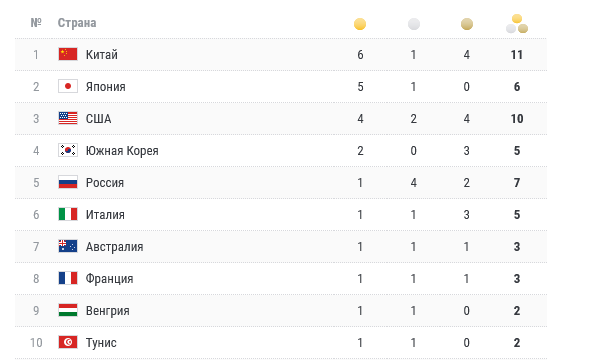Select the Франция country name
Viewport: 595px width, 360px height.
(x=109, y=279)
